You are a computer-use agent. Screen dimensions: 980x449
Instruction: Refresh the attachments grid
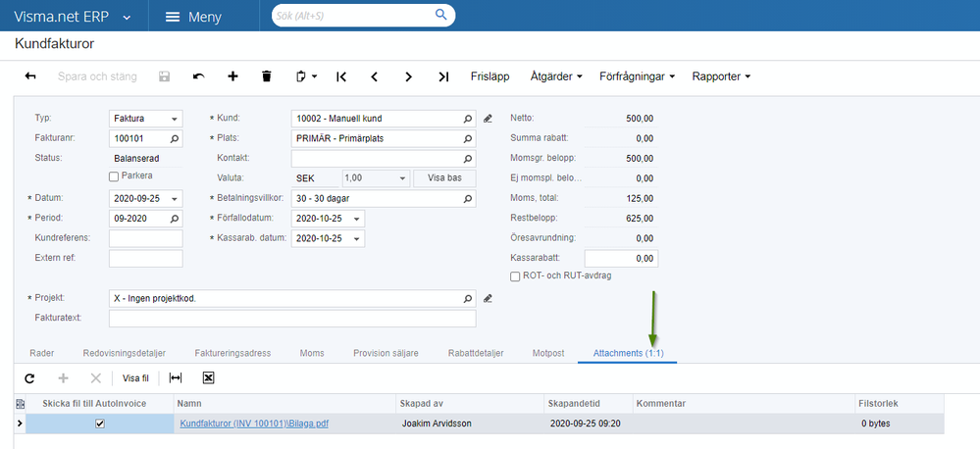(x=29, y=377)
